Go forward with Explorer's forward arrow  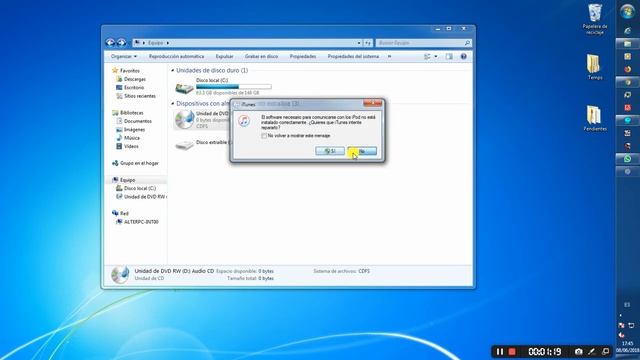(121, 42)
